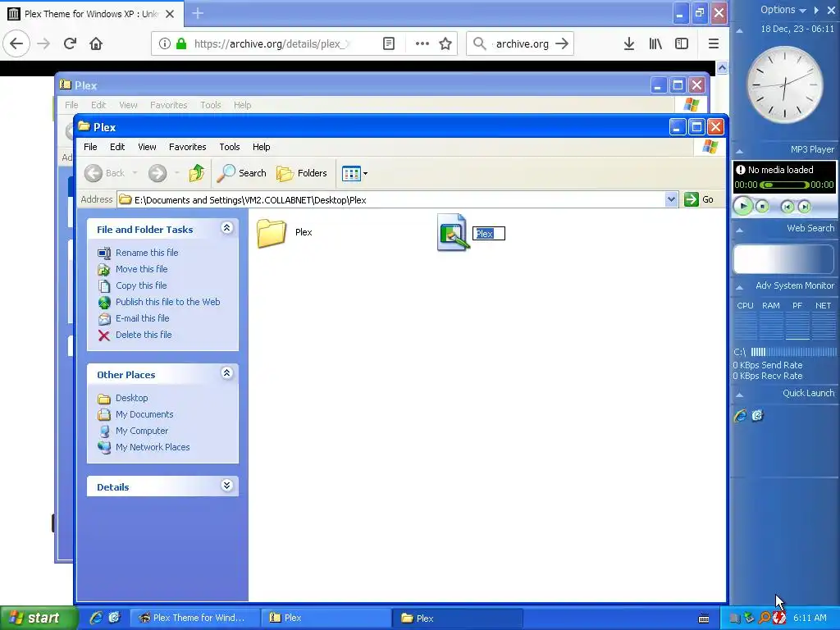840x630 pixels.
Task: Collapse the Other Places panel
Action: [226, 373]
